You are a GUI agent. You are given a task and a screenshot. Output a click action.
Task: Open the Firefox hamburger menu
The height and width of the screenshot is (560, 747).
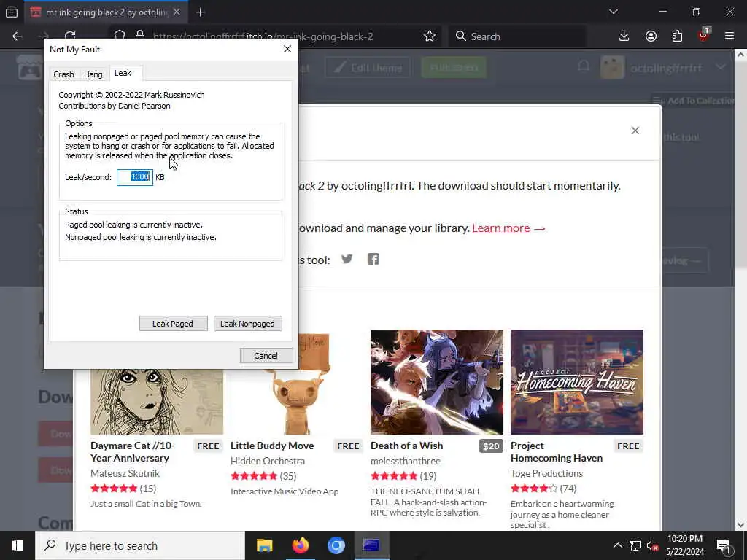tap(729, 36)
